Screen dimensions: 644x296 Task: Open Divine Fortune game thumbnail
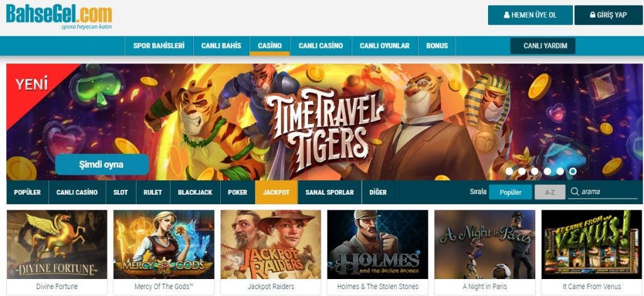(57, 244)
